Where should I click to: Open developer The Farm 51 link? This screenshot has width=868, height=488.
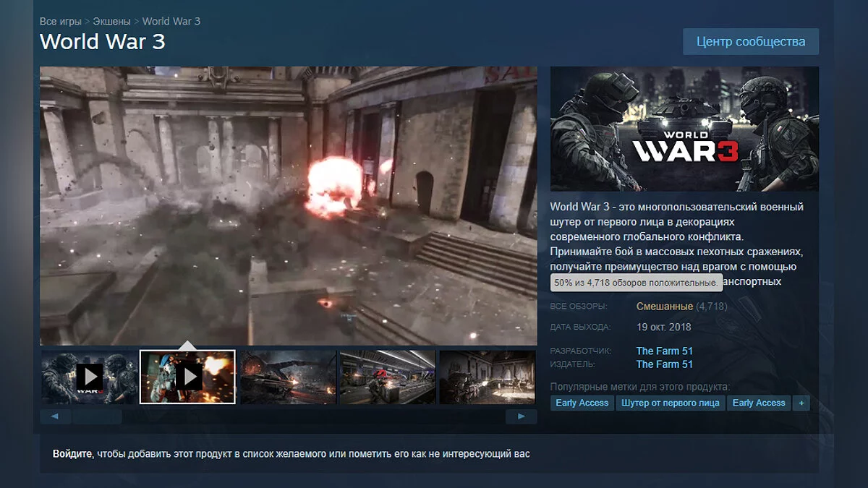pyautogui.click(x=664, y=351)
